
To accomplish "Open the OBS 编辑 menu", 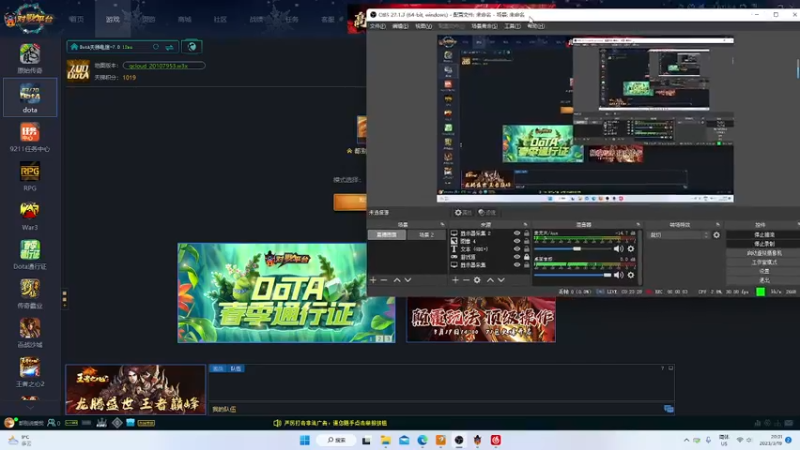I will tap(400, 26).
